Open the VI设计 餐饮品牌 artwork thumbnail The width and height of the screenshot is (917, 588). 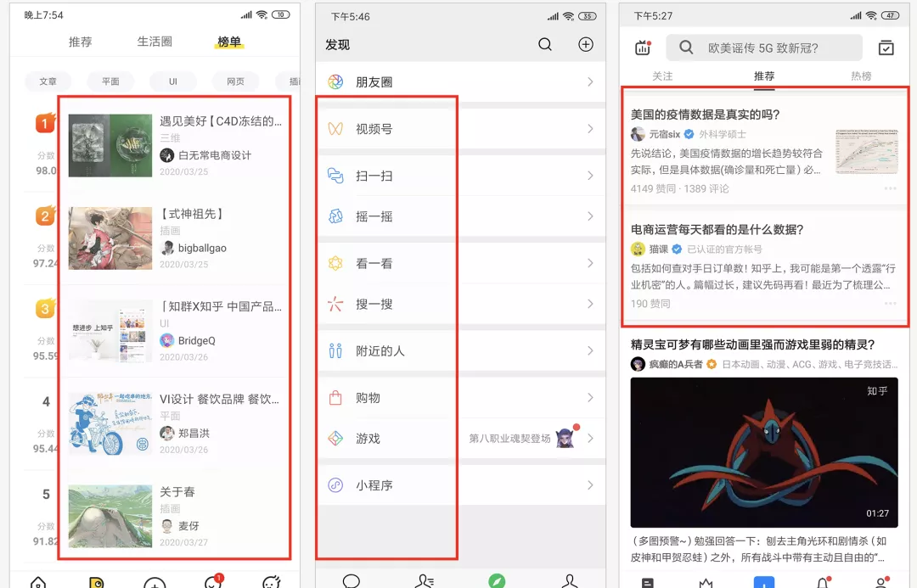(x=110, y=423)
